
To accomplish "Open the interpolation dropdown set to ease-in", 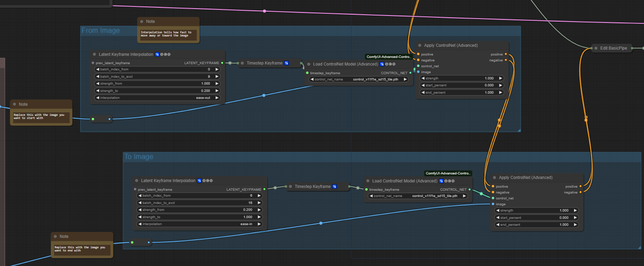I will click(x=200, y=224).
